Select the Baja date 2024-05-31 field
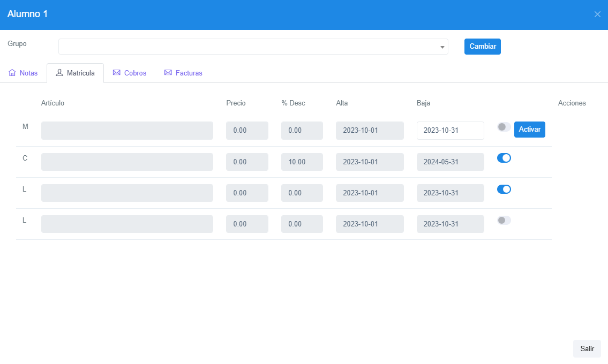The width and height of the screenshot is (608, 364). click(x=450, y=162)
